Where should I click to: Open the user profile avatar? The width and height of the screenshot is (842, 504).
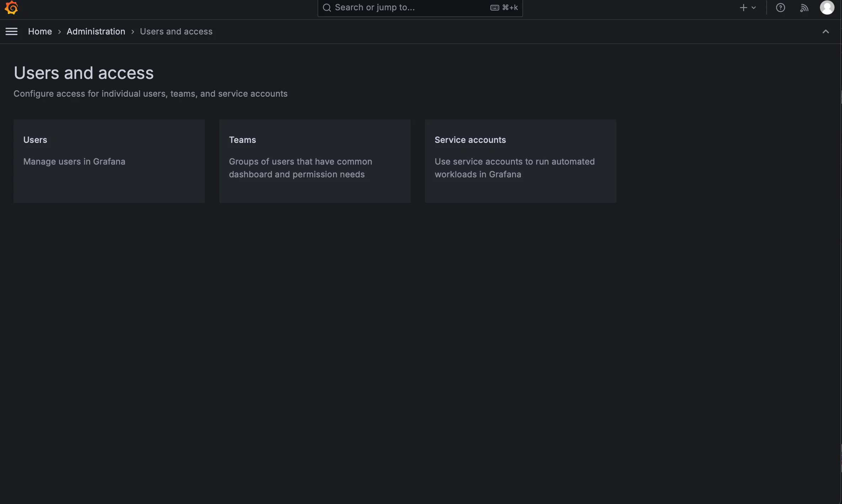pyautogui.click(x=827, y=7)
